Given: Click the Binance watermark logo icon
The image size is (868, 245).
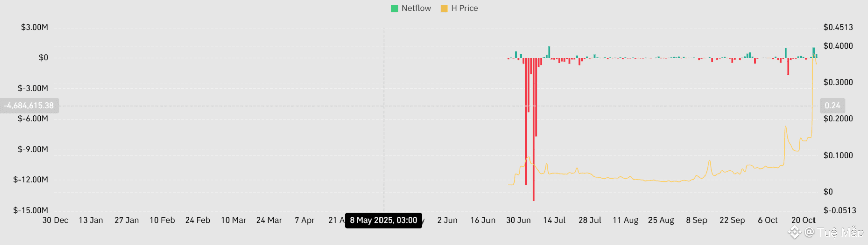Looking at the screenshot, I should pyautogui.click(x=795, y=232).
